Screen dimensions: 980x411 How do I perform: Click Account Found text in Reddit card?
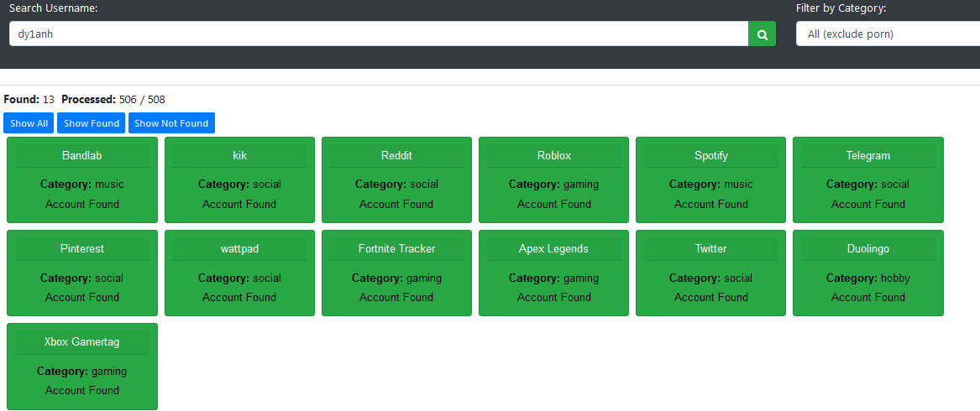(396, 204)
